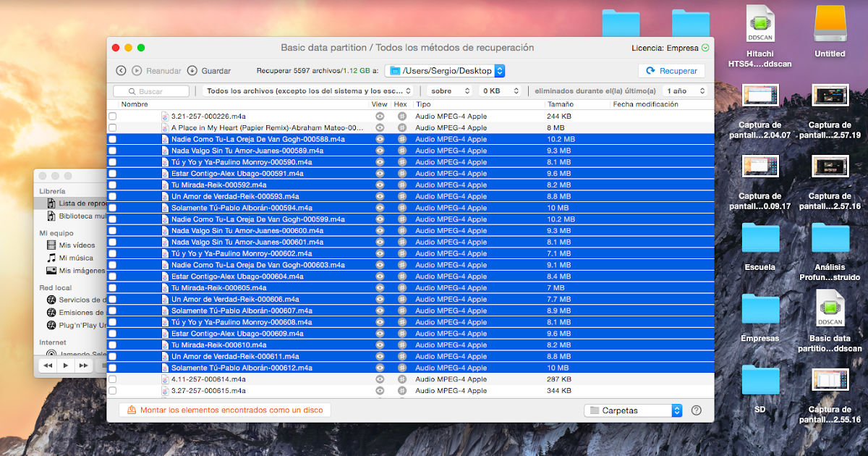Screen dimensions: 868x456
Task: Open the DDSCAN app icon on the desktop
Action: click(x=760, y=23)
